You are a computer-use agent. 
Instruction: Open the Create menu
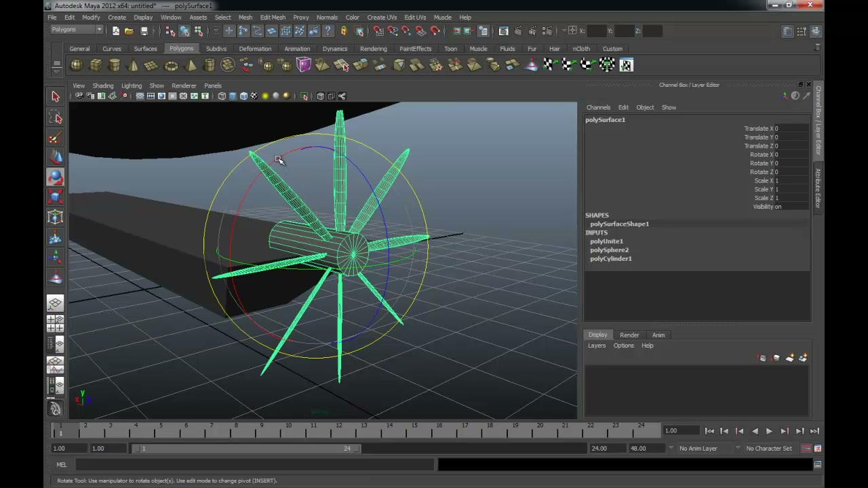point(117,18)
